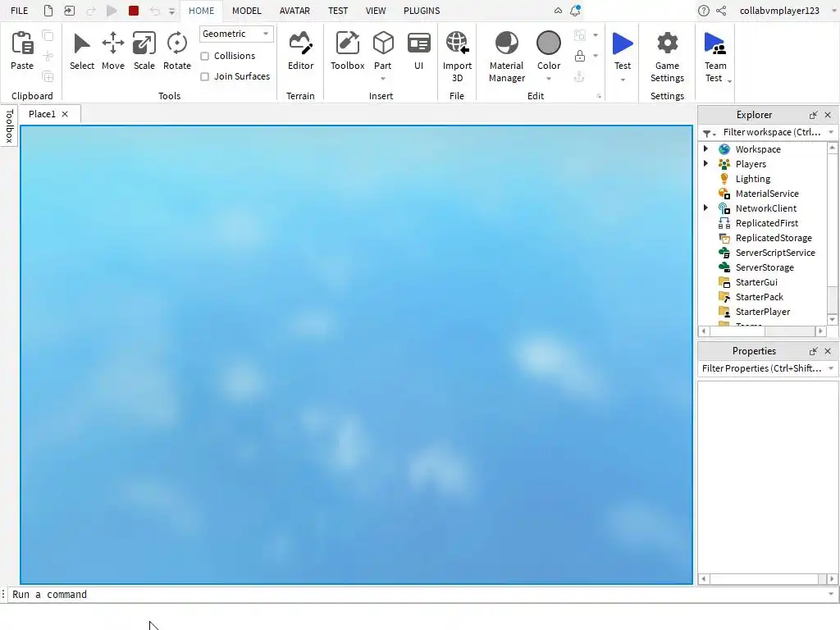This screenshot has width=840, height=630.
Task: Expand the NetworkClient tree node
Action: (705, 208)
